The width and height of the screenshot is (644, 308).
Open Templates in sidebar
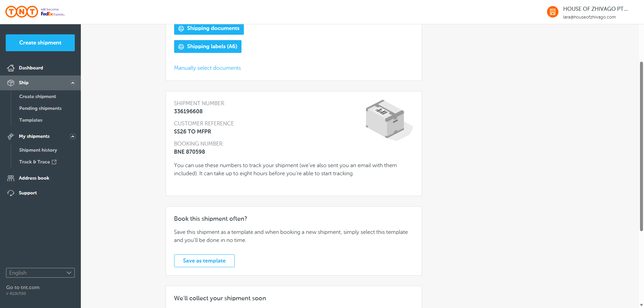[x=31, y=120]
